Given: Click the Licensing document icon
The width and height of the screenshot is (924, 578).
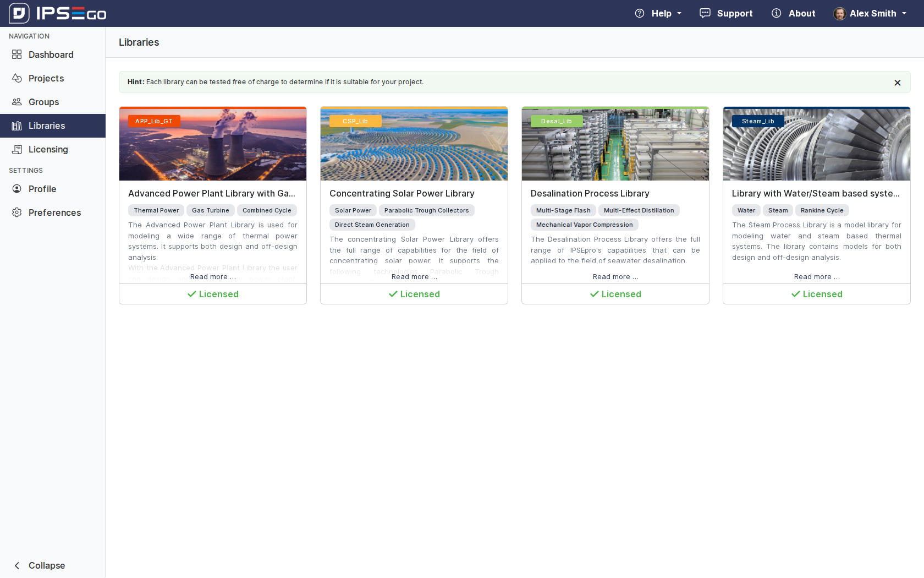Looking at the screenshot, I should coord(17,149).
